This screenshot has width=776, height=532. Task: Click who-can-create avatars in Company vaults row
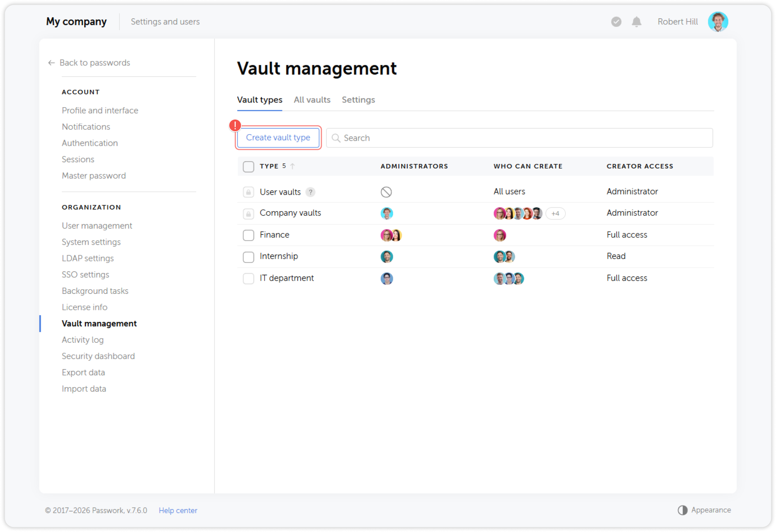(x=518, y=213)
